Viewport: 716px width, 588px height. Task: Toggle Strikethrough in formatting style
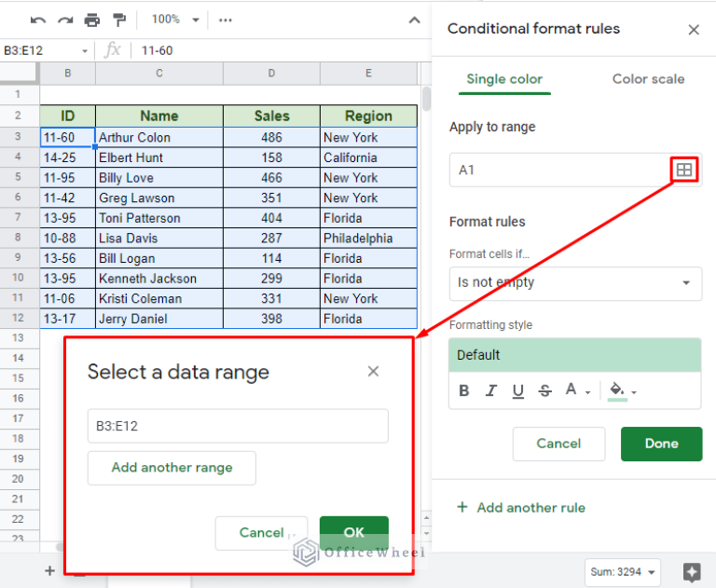click(x=545, y=391)
